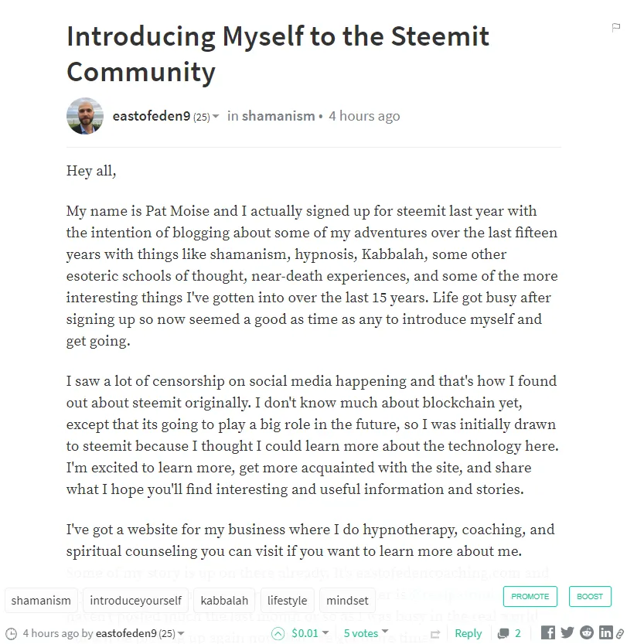Select the kabbalah tag

(224, 601)
